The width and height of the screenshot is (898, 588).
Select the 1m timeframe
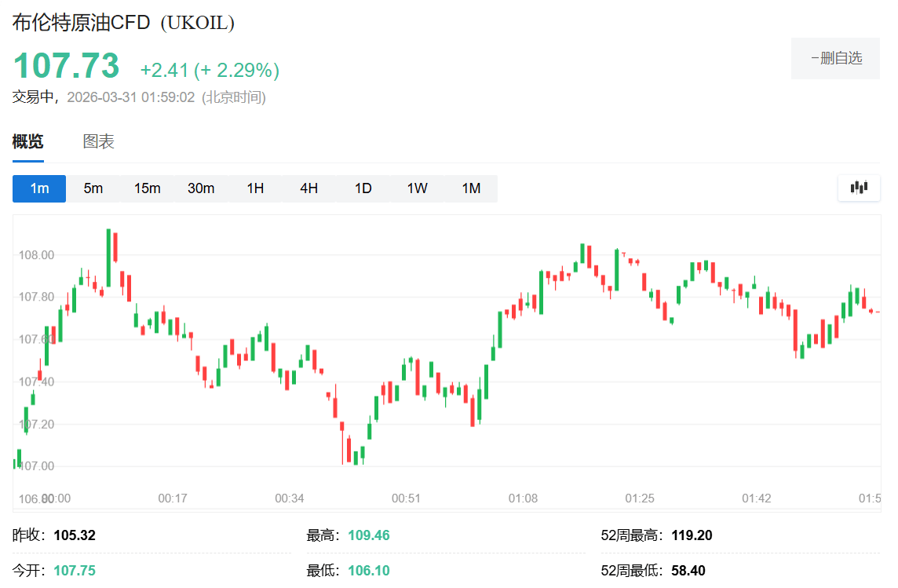click(x=39, y=188)
